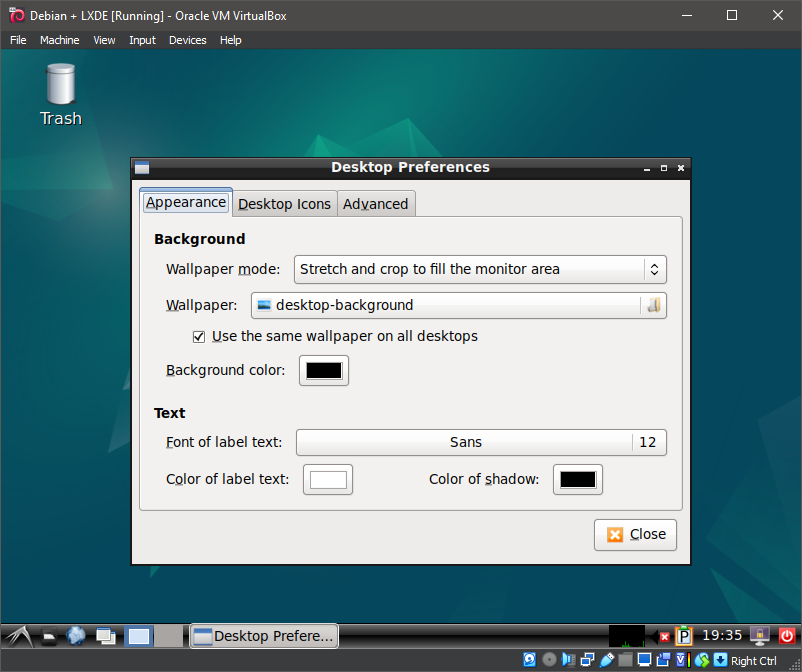This screenshot has height=672, width=802.
Task: Open the Devices menu
Action: 187,40
